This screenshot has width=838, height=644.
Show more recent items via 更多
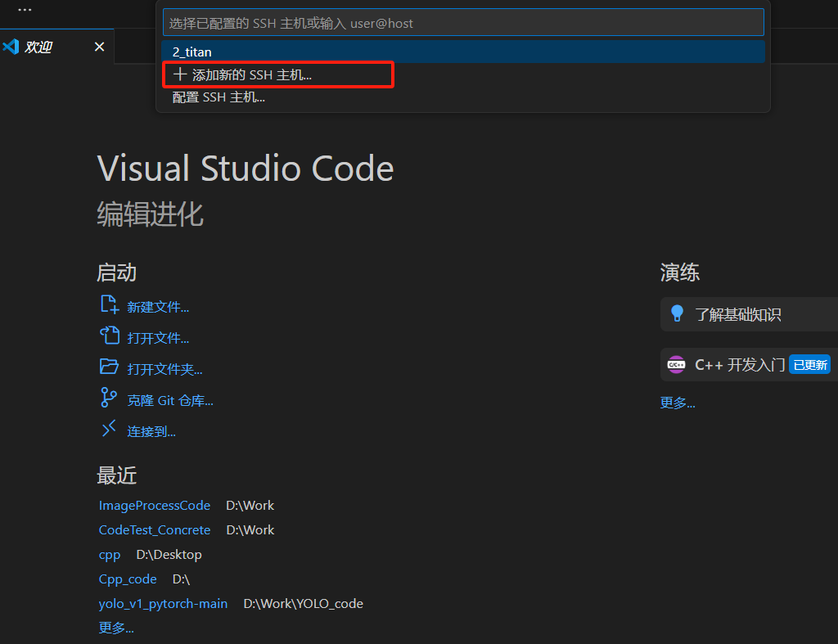coord(116,628)
